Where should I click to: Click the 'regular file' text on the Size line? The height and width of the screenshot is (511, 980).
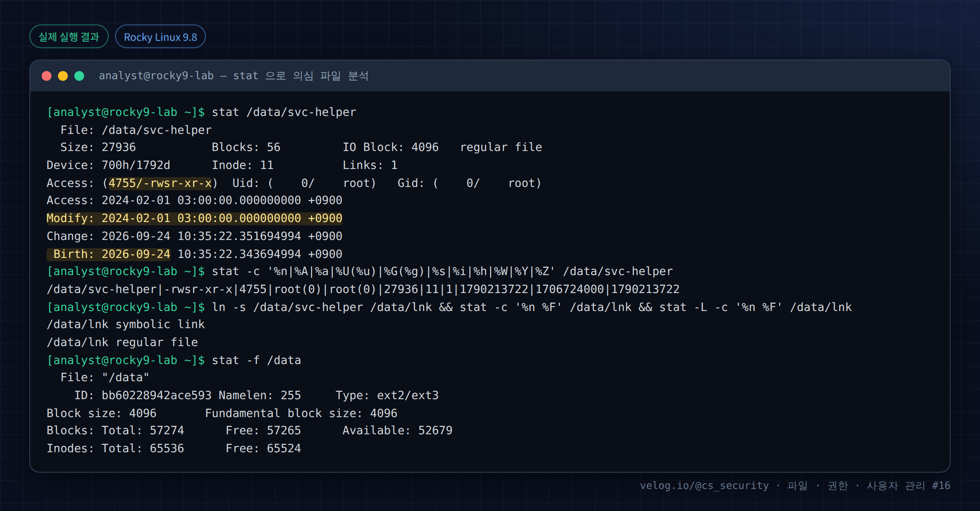501,147
